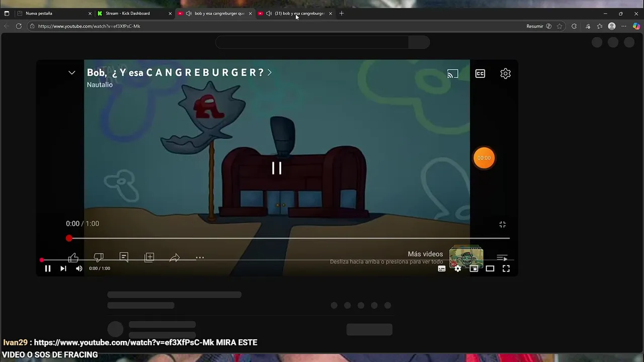Open the Más videos thumbnail
Image resolution: width=644 pixels, height=362 pixels.
(466, 257)
